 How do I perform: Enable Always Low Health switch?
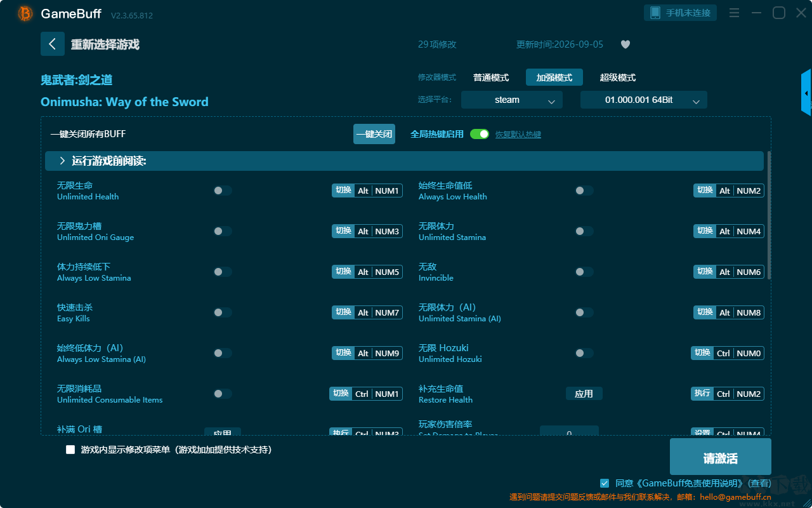584,190
